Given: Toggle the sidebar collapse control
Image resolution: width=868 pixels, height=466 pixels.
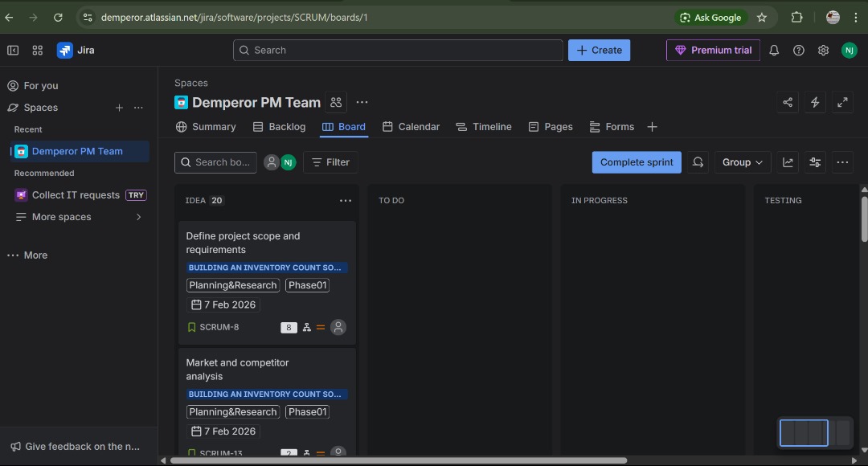Looking at the screenshot, I should tap(13, 50).
